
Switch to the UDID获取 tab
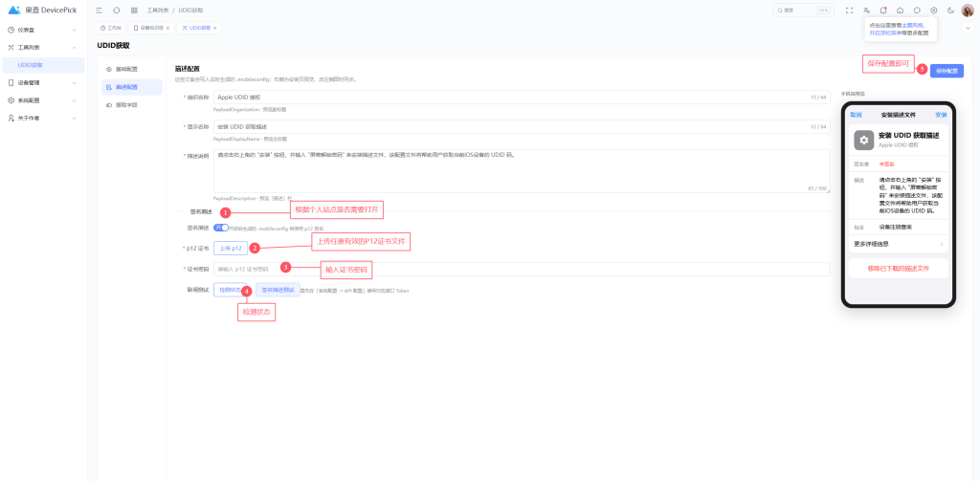click(x=199, y=28)
